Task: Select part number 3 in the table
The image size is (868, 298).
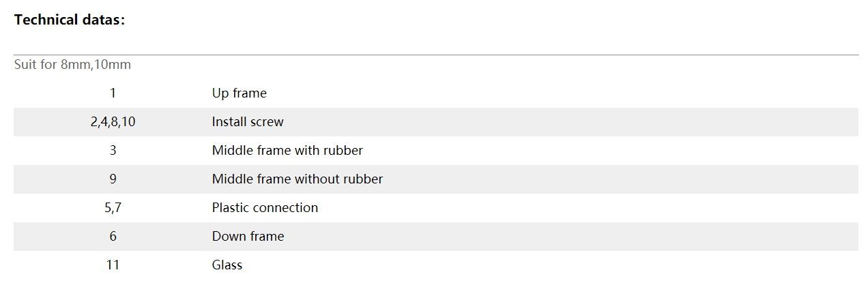Action: [x=113, y=151]
